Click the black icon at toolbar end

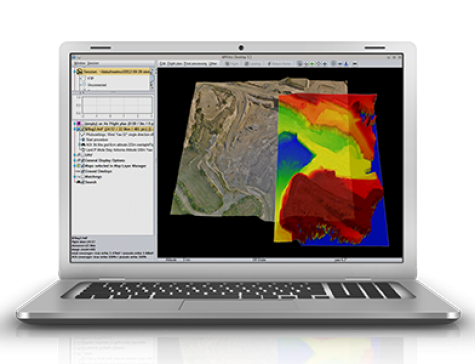[x=355, y=64]
